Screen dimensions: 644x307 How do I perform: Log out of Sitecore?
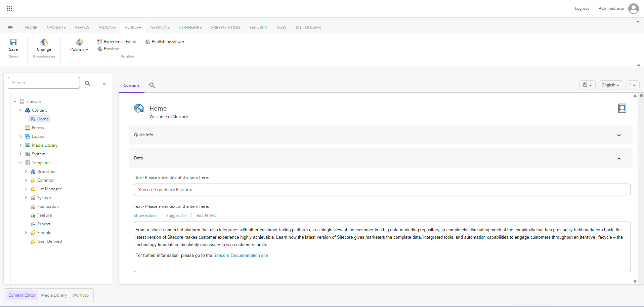[582, 8]
